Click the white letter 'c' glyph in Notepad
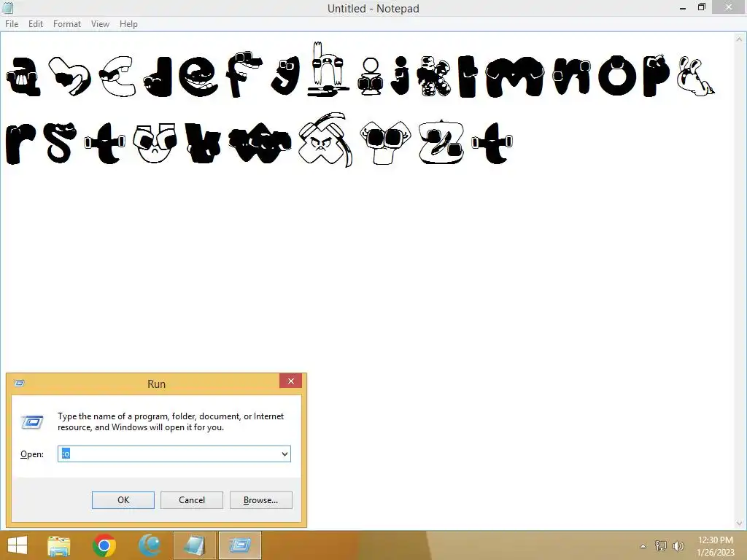Image resolution: width=747 pixels, height=560 pixels. point(117,76)
